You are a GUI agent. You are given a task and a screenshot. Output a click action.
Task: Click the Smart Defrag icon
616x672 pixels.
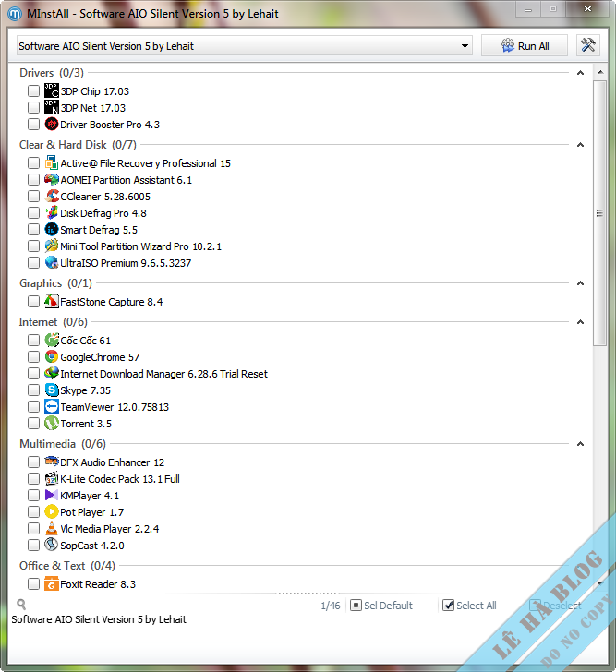coord(52,229)
